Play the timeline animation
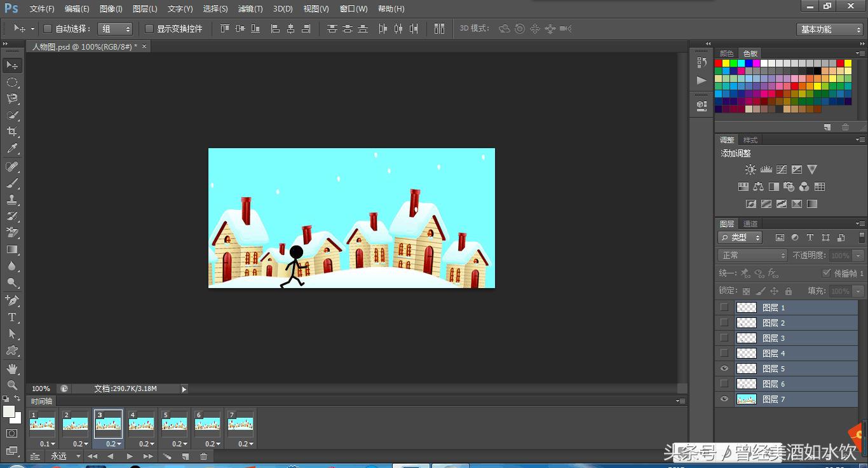Screen dimensions: 868x468 coord(130,456)
